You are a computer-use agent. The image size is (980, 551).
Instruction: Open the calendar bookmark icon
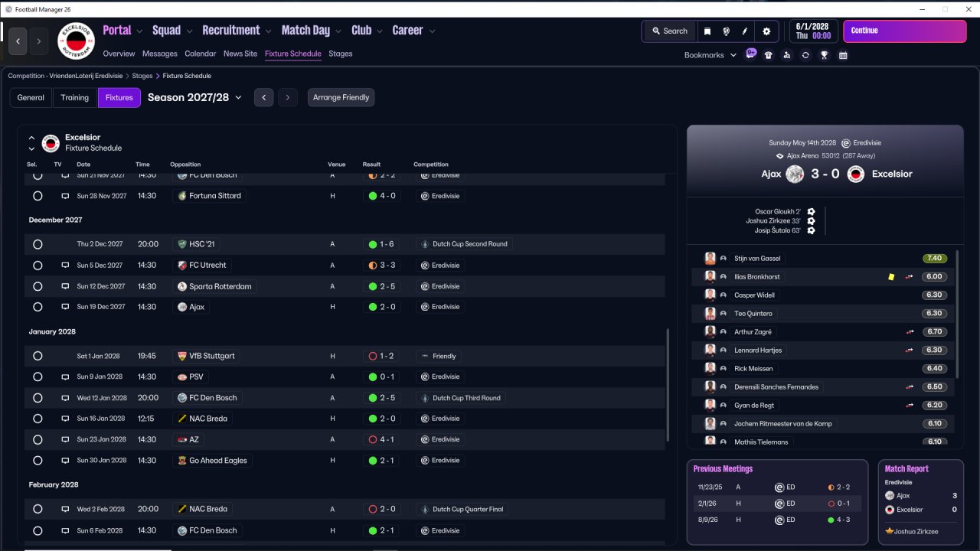[843, 55]
